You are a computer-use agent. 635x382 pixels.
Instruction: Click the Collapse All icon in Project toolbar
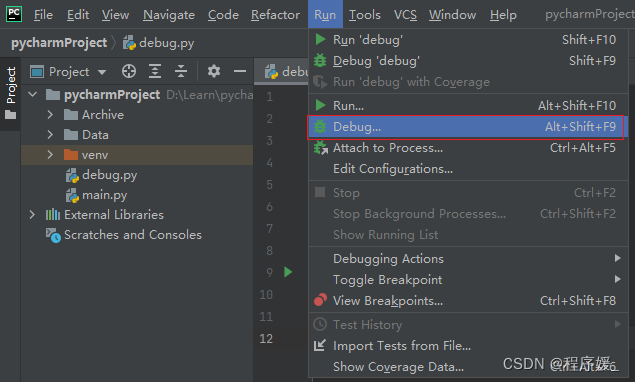pos(181,72)
